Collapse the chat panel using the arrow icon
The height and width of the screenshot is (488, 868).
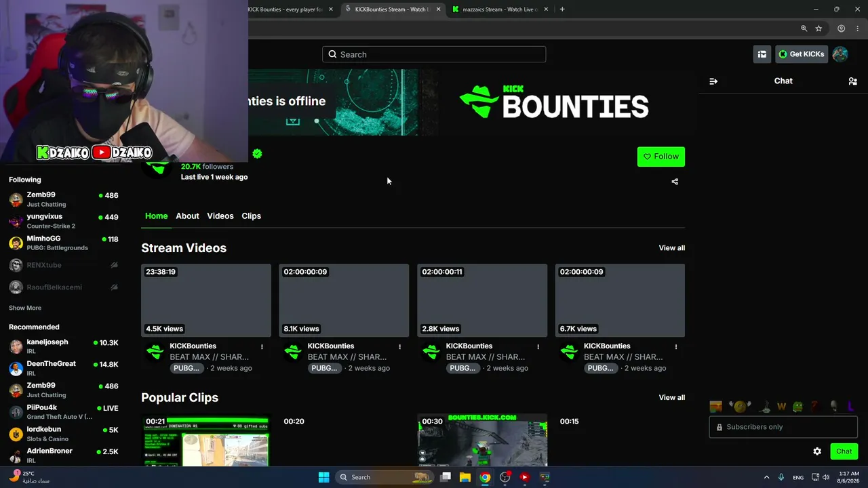713,81
